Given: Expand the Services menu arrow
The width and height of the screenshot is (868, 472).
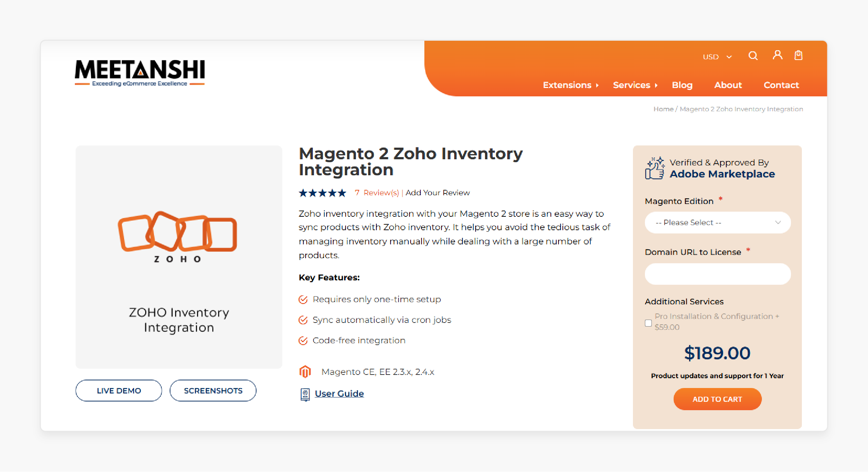Looking at the screenshot, I should (x=656, y=85).
